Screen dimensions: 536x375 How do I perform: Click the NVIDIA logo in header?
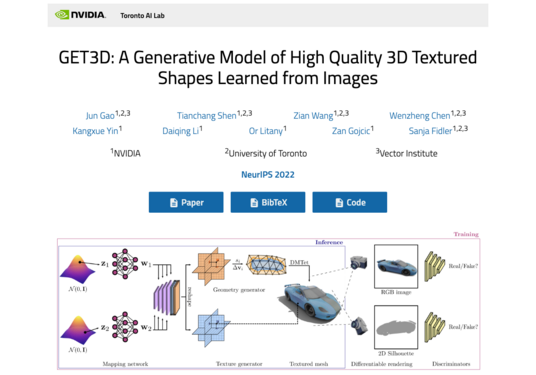(80, 15)
